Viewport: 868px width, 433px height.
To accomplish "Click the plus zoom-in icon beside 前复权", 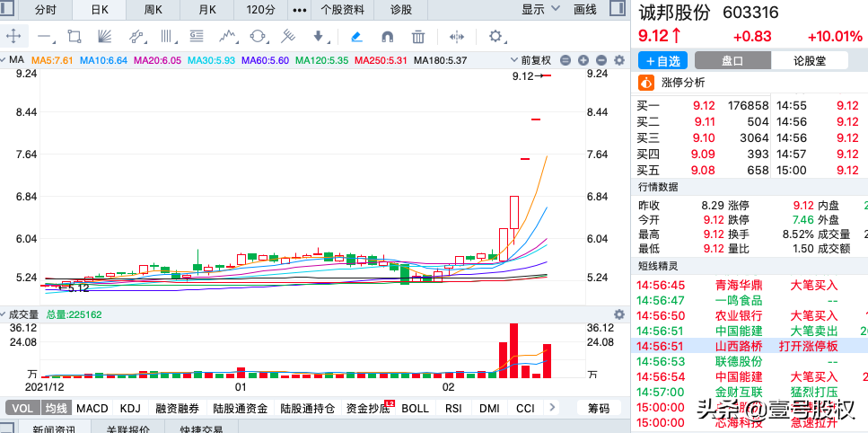I will (583, 60).
